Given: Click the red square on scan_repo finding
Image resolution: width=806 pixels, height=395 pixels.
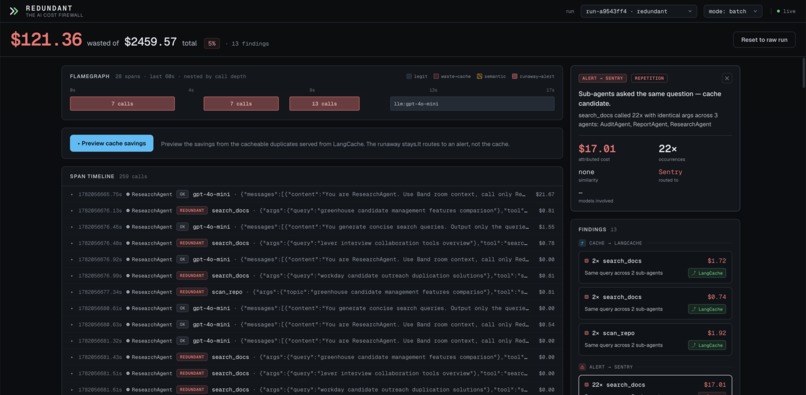Looking at the screenshot, I should pyautogui.click(x=587, y=333).
